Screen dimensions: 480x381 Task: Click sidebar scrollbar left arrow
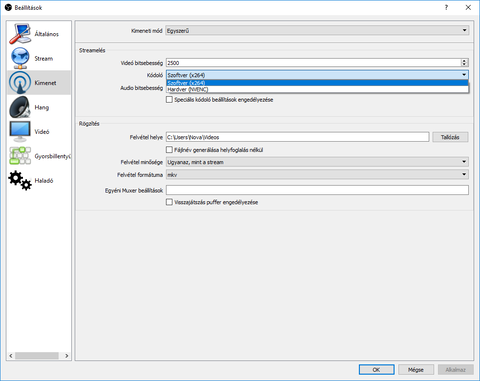(11, 356)
